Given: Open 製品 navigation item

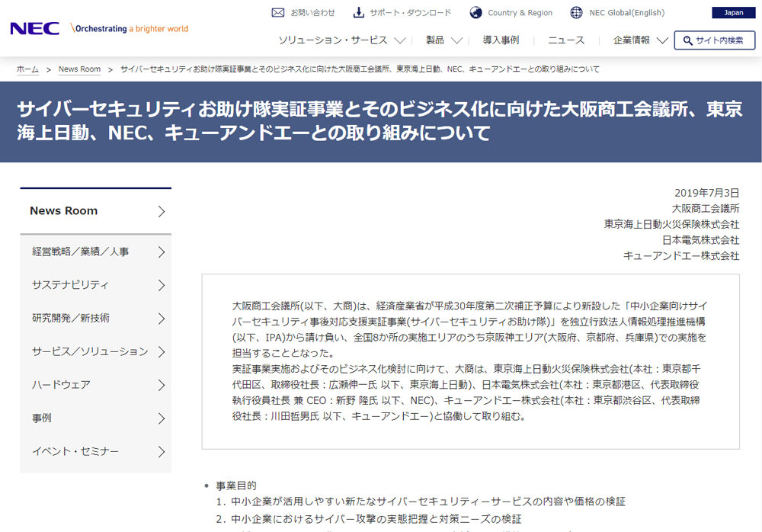Looking at the screenshot, I should (x=435, y=40).
